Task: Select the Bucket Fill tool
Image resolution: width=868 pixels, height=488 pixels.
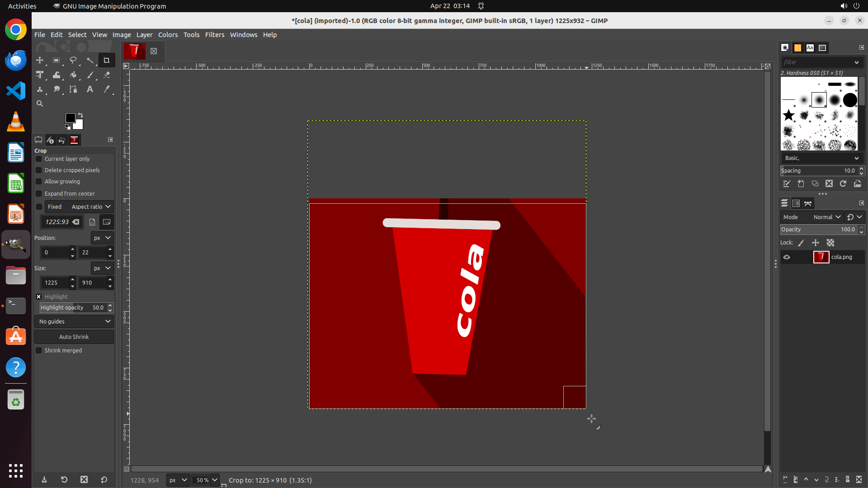Action: tap(73, 75)
